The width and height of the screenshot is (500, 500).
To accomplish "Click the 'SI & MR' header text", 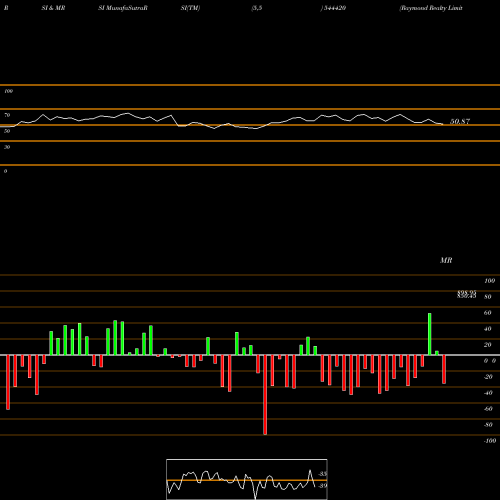I will point(53,8).
